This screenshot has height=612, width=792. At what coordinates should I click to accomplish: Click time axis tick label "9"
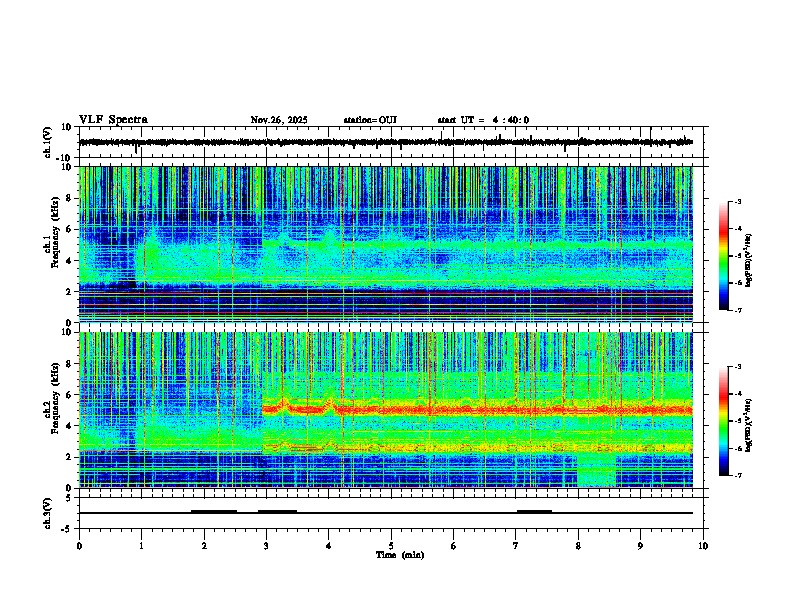(x=640, y=546)
